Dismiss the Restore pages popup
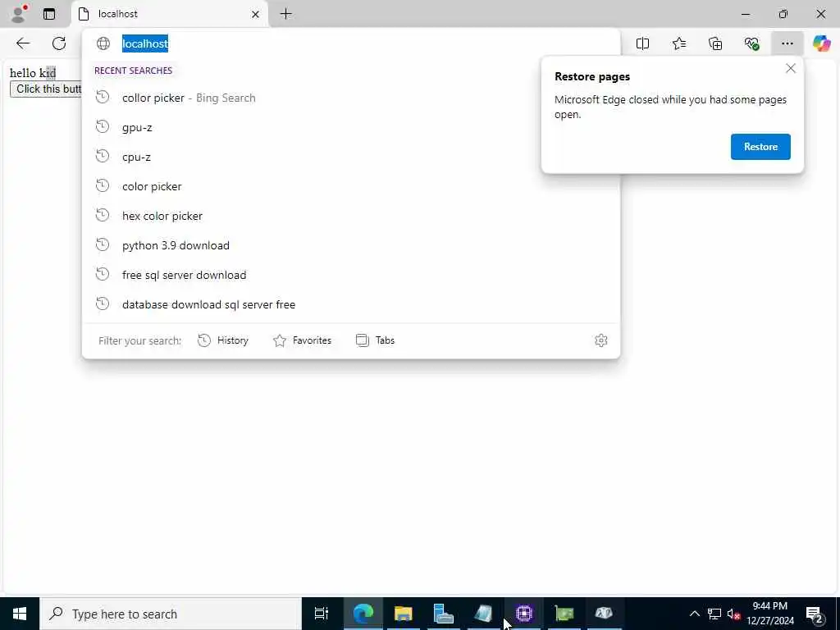This screenshot has width=840, height=630. pyautogui.click(x=790, y=69)
